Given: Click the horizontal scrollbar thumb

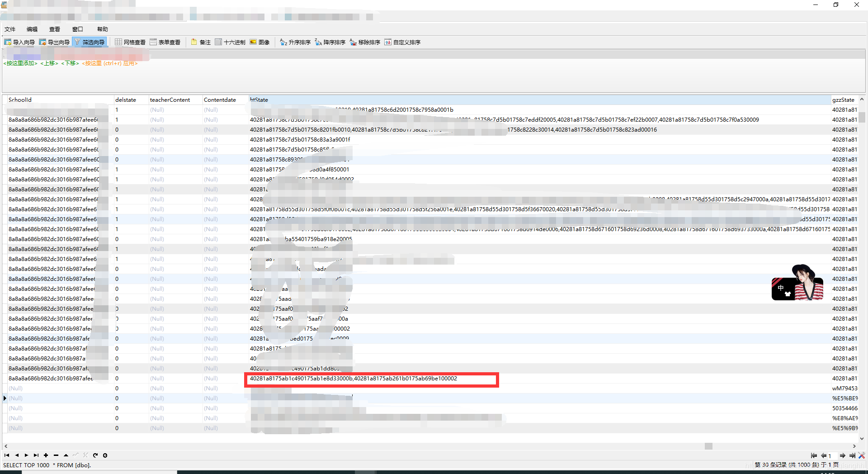Looking at the screenshot, I should [708, 446].
